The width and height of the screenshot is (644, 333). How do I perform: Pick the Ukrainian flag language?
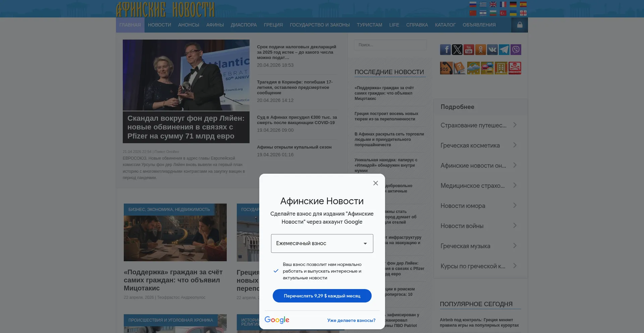tap(513, 13)
